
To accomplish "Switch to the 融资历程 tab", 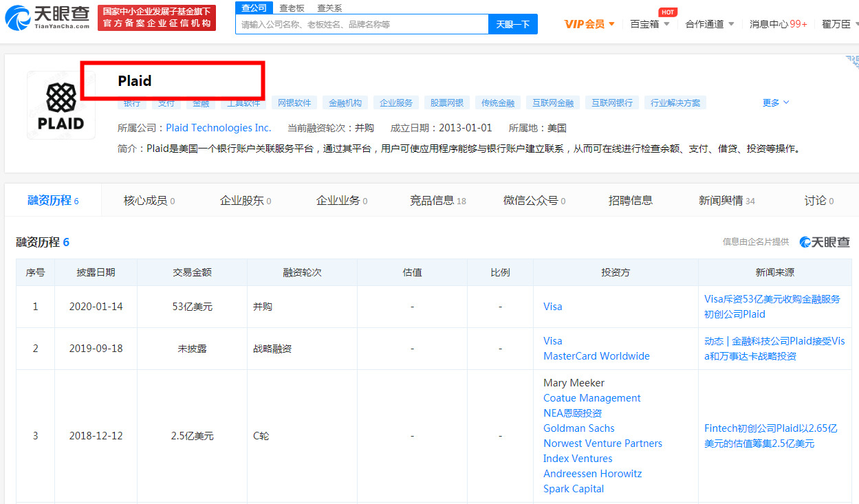I will point(53,200).
